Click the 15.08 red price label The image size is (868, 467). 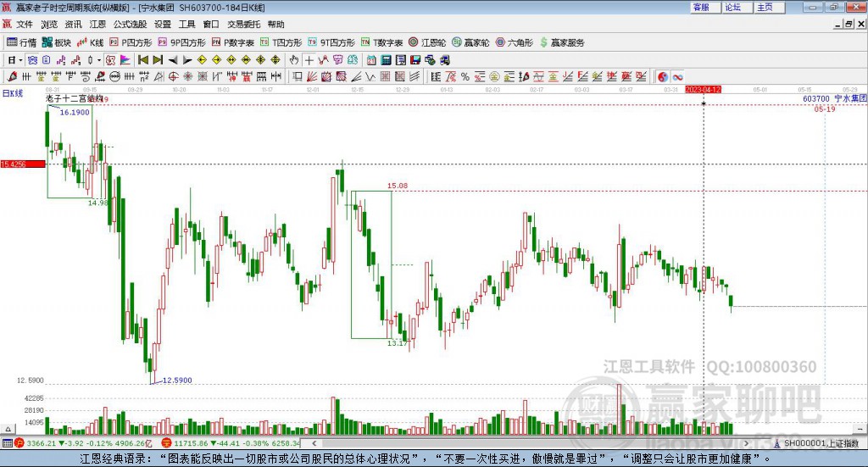(x=398, y=186)
